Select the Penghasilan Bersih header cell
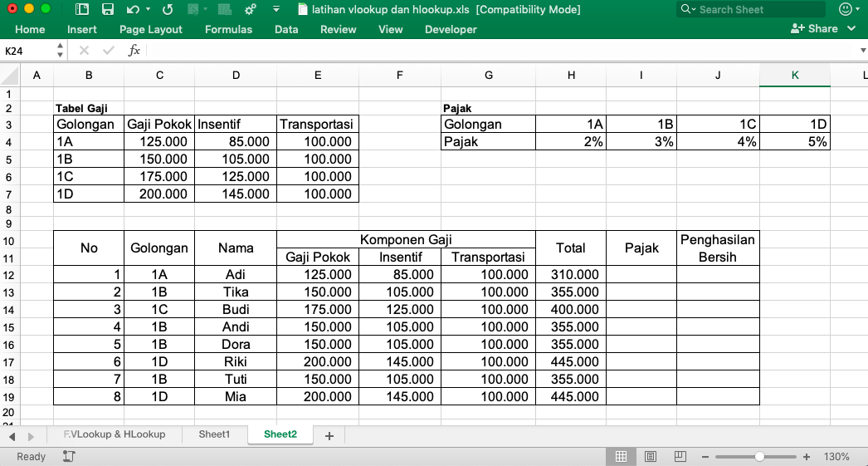Screen dimensions: 868x466 tap(718, 248)
